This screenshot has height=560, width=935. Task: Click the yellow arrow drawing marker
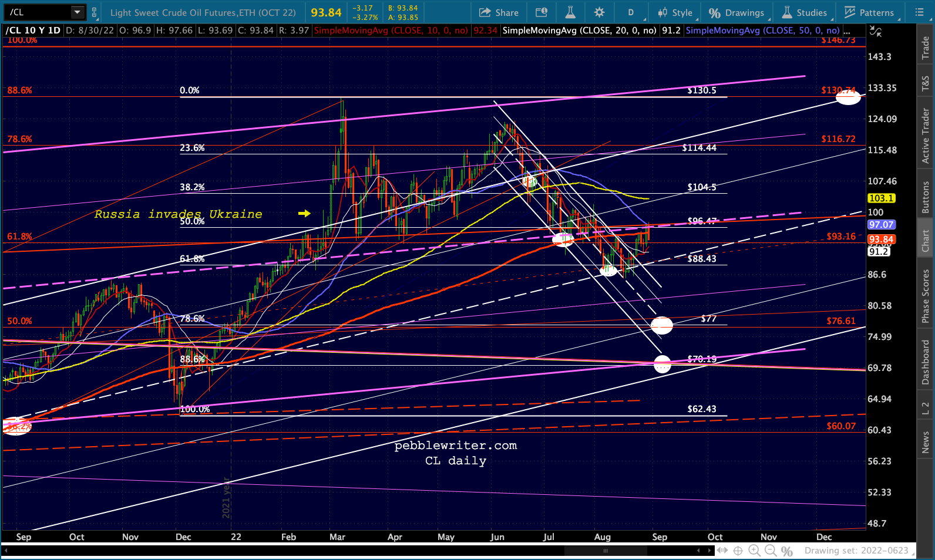(x=304, y=214)
